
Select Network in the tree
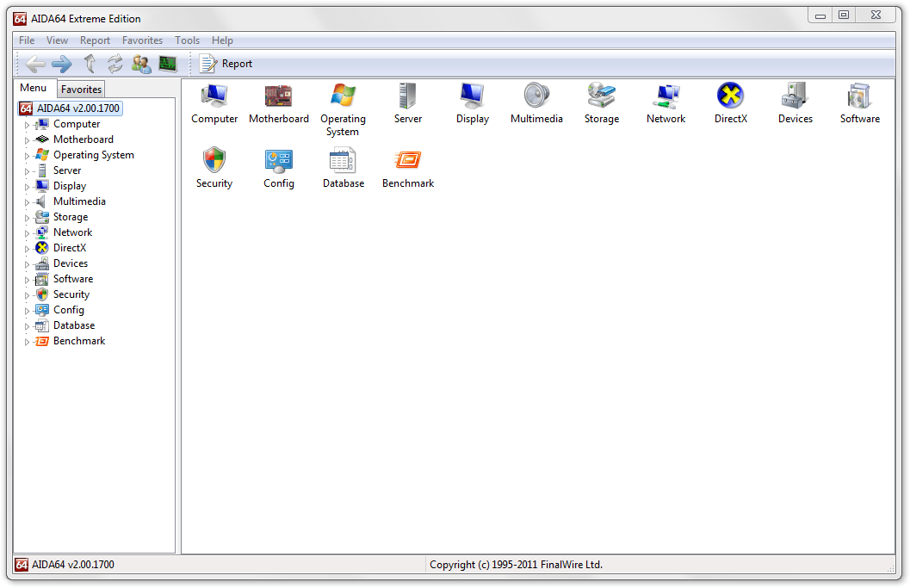point(72,232)
